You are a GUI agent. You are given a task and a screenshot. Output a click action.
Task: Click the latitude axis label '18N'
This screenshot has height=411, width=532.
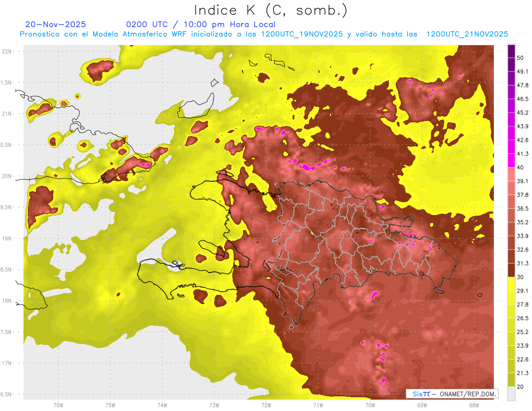pyautogui.click(x=7, y=301)
